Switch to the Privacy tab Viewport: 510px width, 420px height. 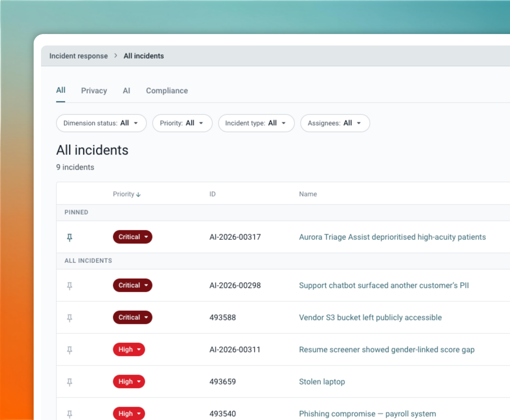coord(94,91)
